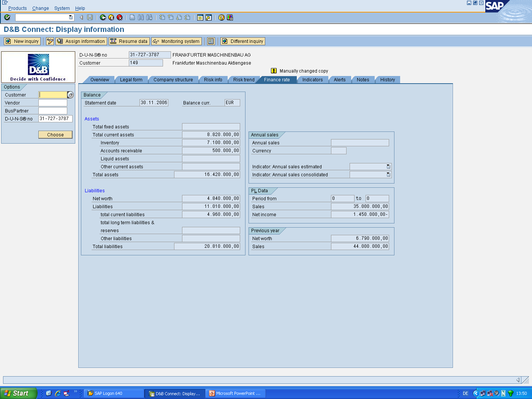Viewport: 532px width, 399px height.
Task: Click the status bar expand arrow
Action: click(518, 380)
